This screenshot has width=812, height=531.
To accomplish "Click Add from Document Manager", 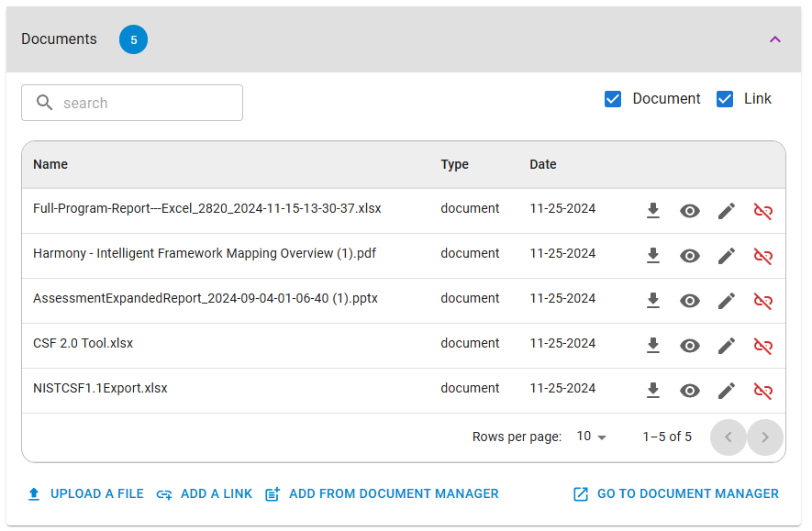I will [x=383, y=493].
